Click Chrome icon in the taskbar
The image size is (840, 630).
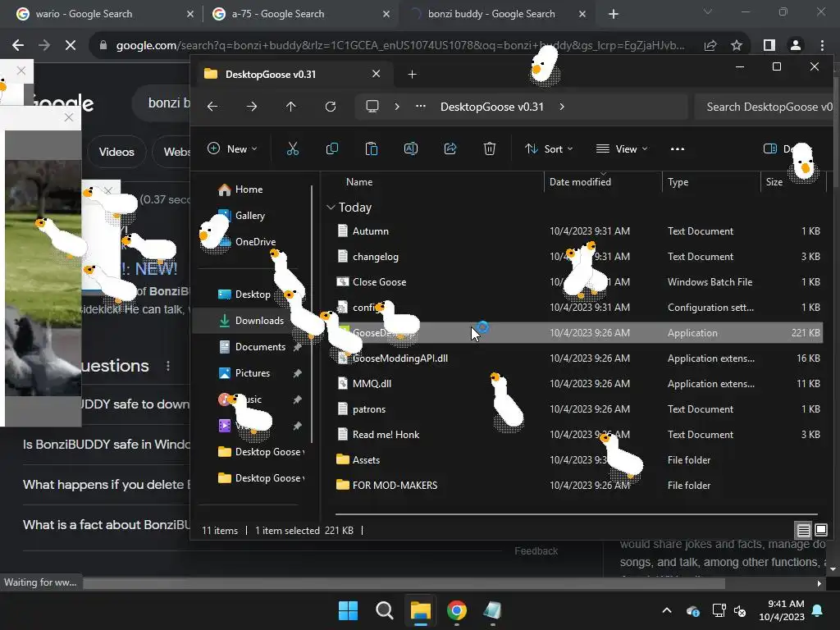tap(456, 610)
